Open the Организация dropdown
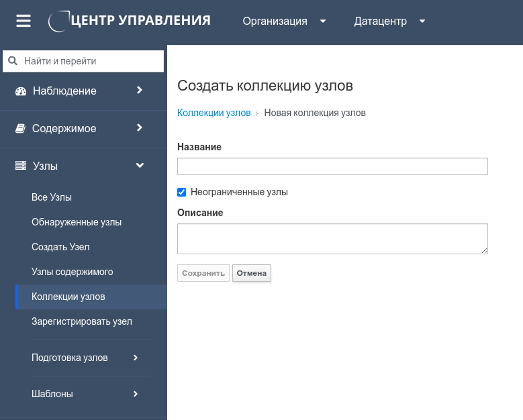 [284, 21]
